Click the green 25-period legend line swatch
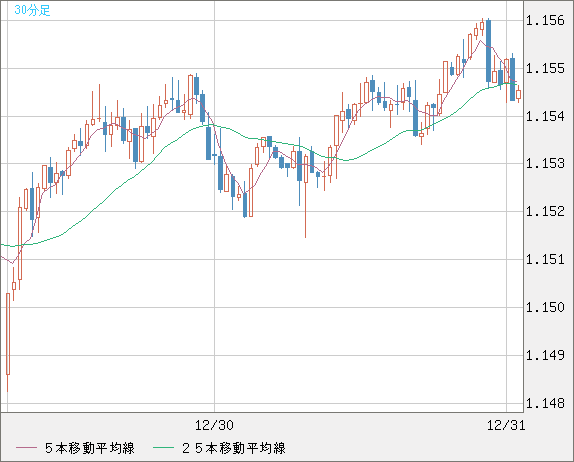The height and width of the screenshot is (462, 574). (x=163, y=448)
